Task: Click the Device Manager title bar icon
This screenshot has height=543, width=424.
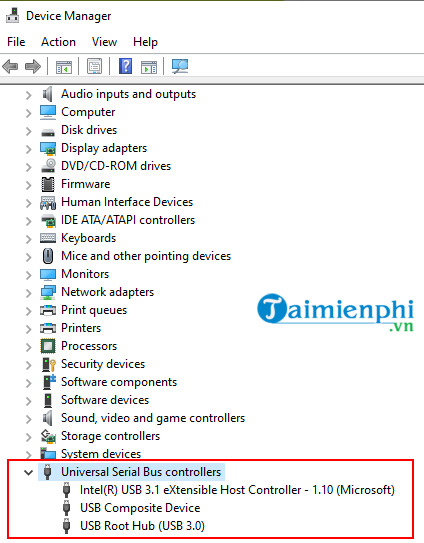Action: tap(12, 16)
